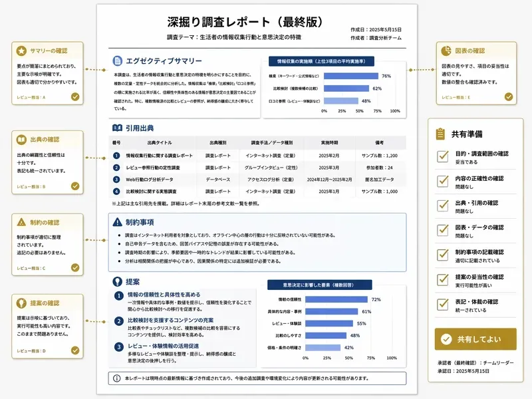The image size is (532, 399).
Task: Click proposal badge 3 レビュー・体験情報の活用促進
Action: point(119,346)
